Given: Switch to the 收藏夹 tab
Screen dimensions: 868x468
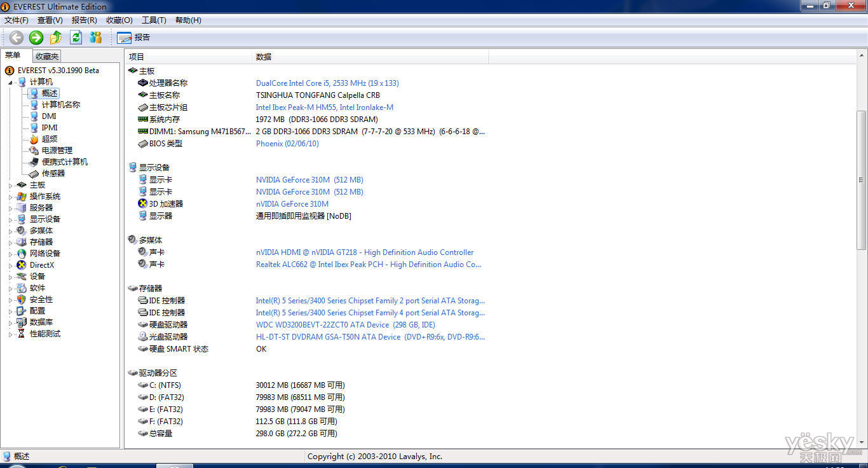Looking at the screenshot, I should [46, 57].
